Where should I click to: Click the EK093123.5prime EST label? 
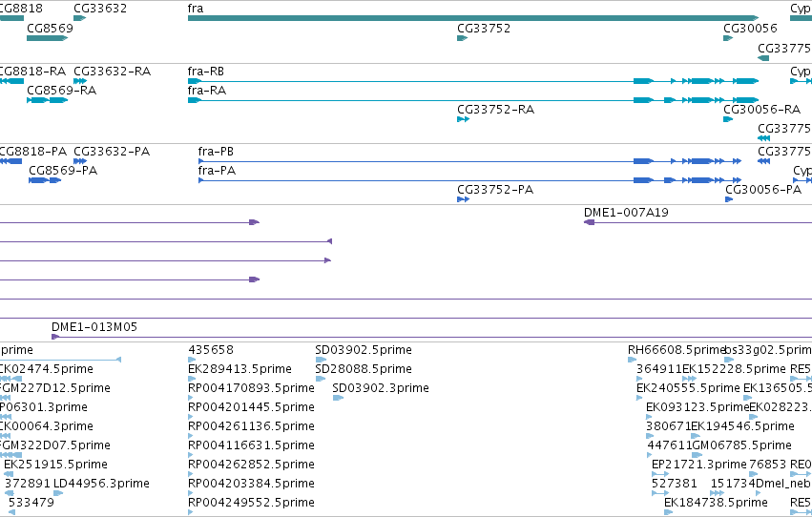tap(697, 407)
